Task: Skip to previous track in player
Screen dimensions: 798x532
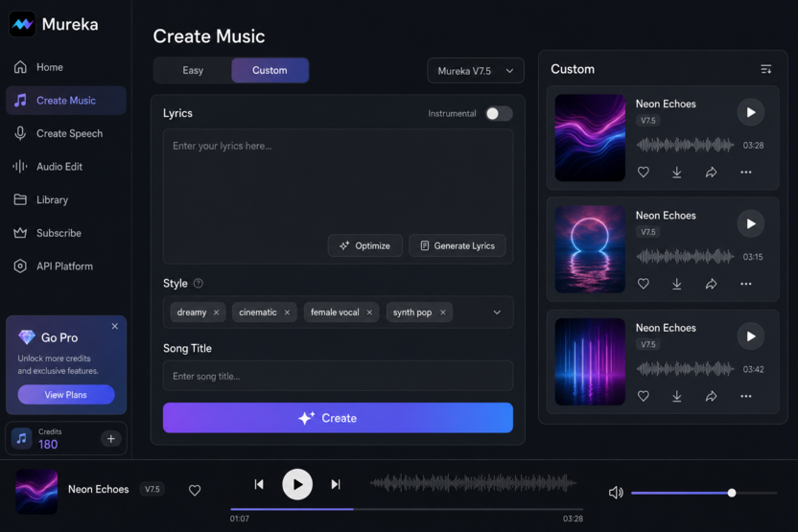Action: pyautogui.click(x=259, y=484)
